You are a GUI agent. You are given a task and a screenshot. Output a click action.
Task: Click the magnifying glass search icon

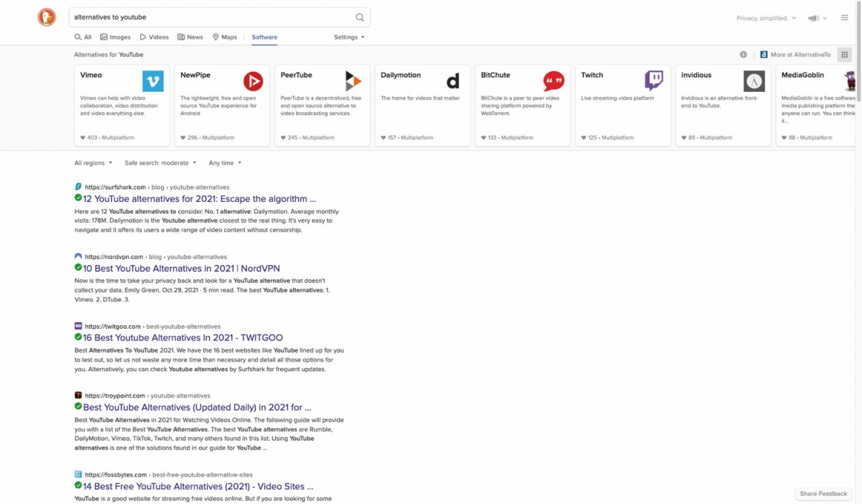click(360, 17)
